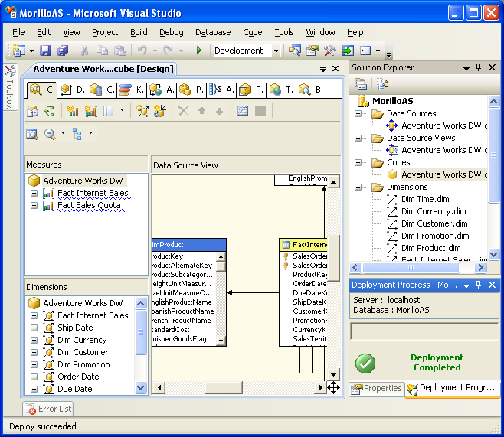Screen dimensions: 504x437
Task: Expand Dim Currency in Dimensions pane
Action: [x=34, y=340]
